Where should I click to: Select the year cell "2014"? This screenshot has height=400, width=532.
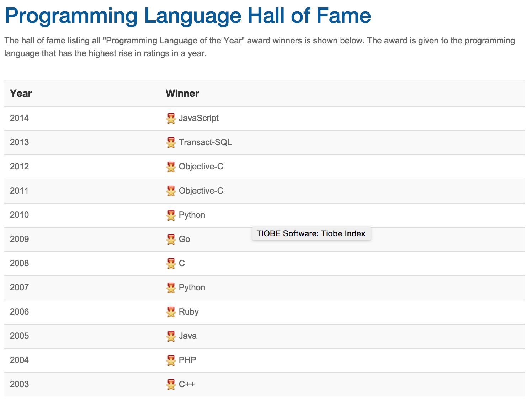coord(19,118)
